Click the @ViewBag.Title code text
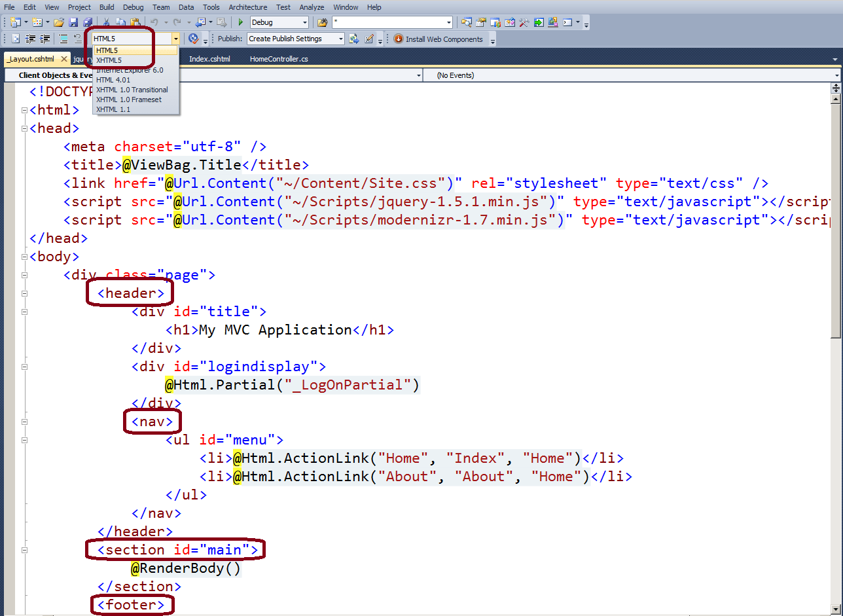 click(182, 165)
